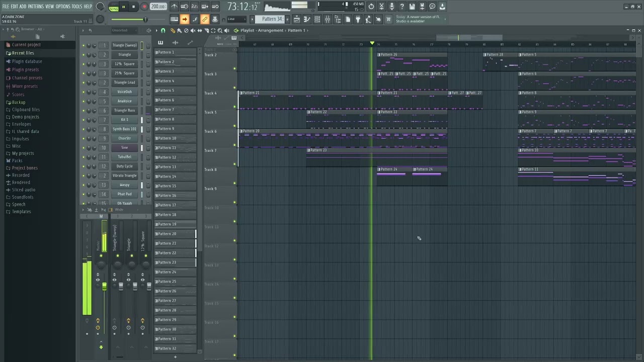This screenshot has height=362, width=644.
Task: Toggle mute dot for Track 2
Action: pyautogui.click(x=234, y=68)
